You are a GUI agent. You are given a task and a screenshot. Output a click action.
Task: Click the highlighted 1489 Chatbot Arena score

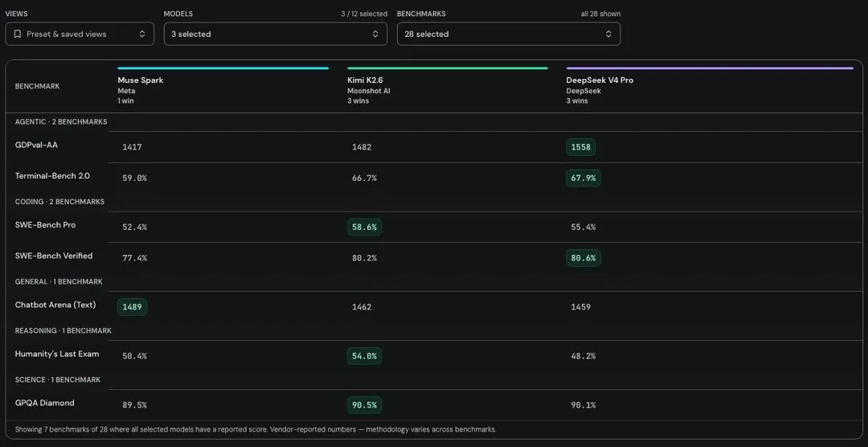click(x=133, y=307)
